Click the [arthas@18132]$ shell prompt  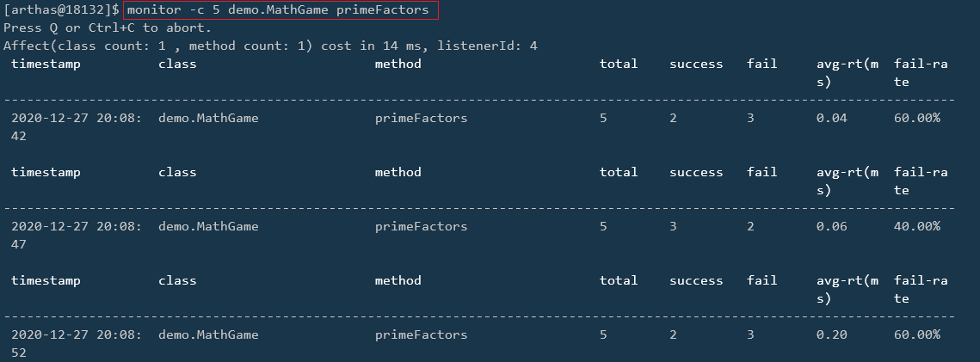(x=61, y=10)
